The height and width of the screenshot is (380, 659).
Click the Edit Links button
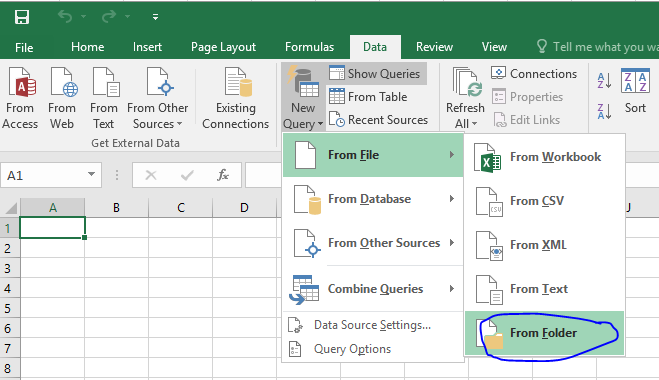(526, 120)
